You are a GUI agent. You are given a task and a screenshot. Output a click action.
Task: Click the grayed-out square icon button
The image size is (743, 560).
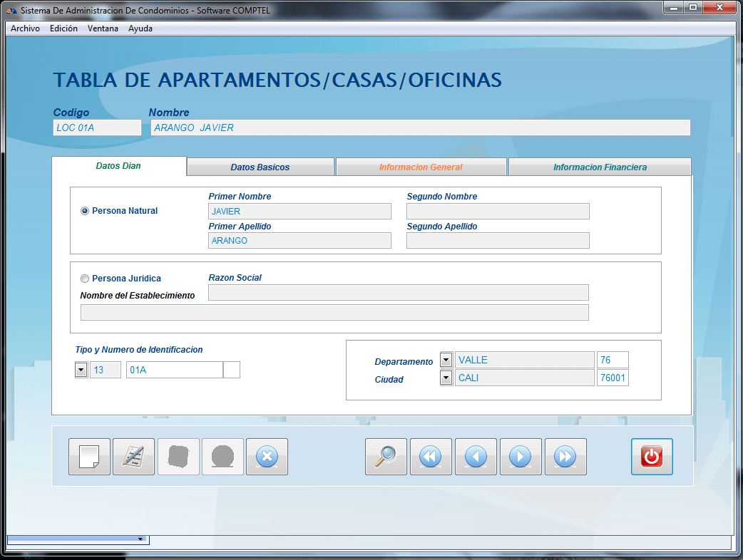click(178, 457)
